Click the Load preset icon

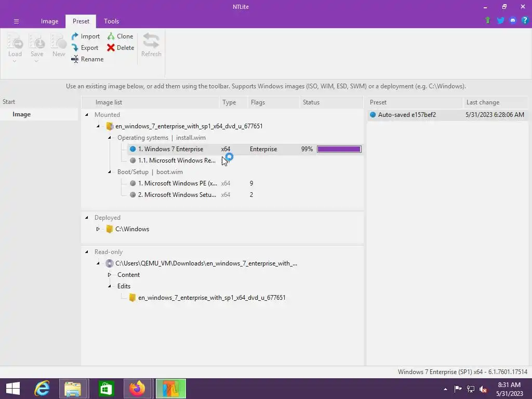click(x=15, y=42)
